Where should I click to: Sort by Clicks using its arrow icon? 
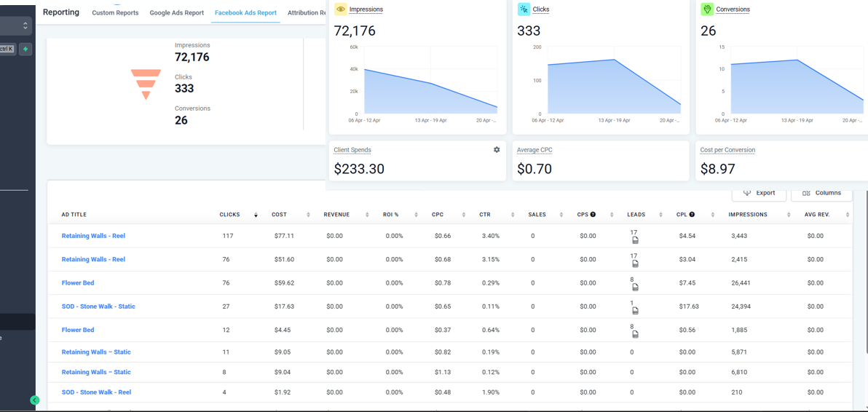(x=256, y=215)
